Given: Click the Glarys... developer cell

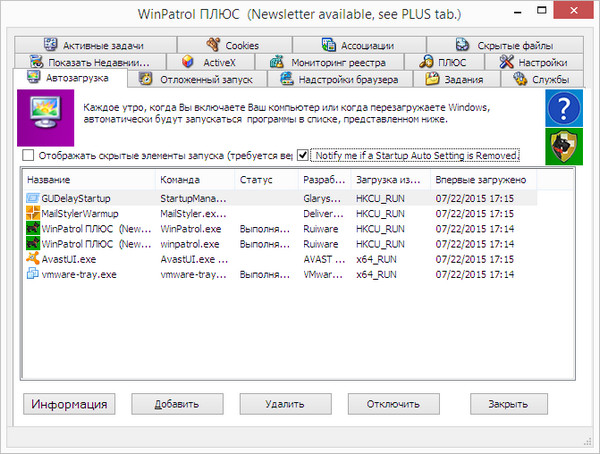Looking at the screenshot, I should click(322, 198).
